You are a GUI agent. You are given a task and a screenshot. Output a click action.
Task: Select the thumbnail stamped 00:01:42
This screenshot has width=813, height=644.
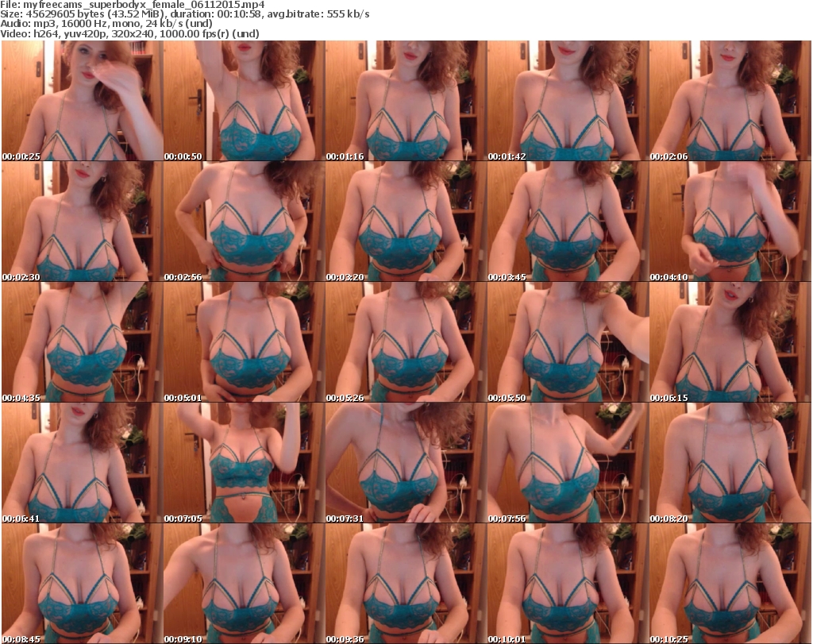click(568, 101)
